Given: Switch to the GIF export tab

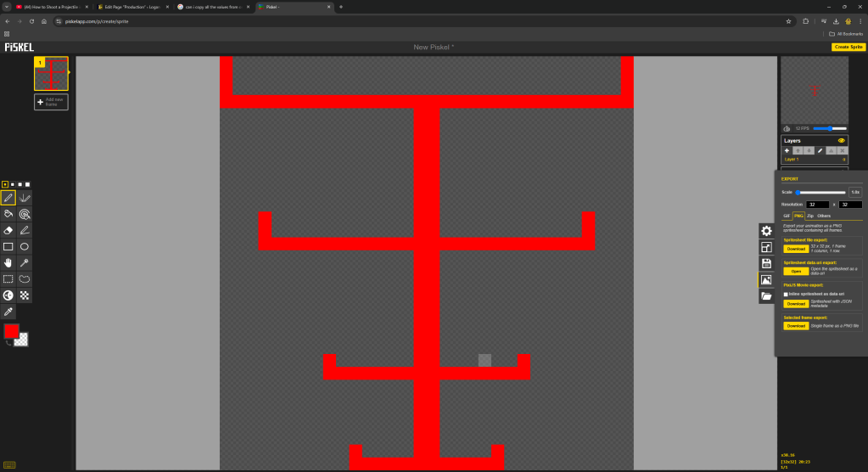Looking at the screenshot, I should pos(787,216).
